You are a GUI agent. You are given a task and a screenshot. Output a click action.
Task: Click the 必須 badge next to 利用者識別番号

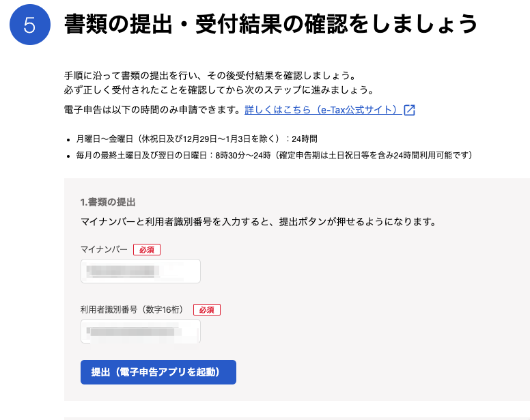(206, 310)
